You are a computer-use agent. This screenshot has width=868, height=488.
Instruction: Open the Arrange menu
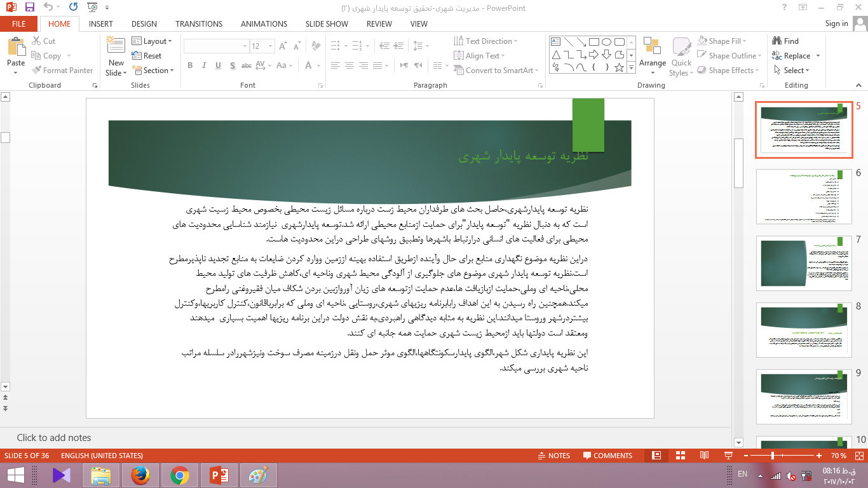(653, 57)
